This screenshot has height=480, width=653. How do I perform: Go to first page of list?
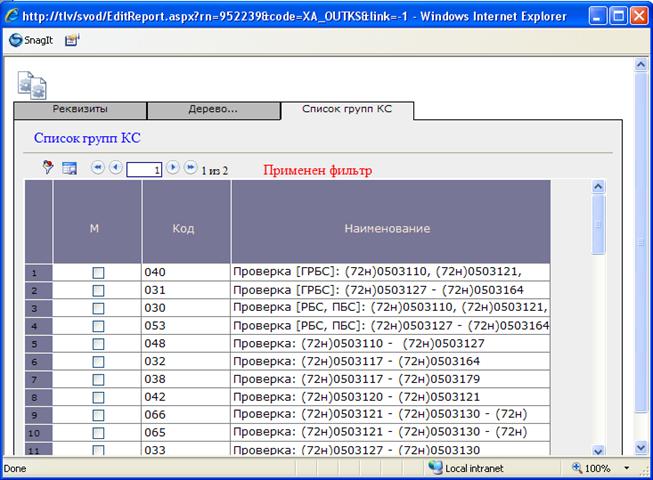coord(98,169)
